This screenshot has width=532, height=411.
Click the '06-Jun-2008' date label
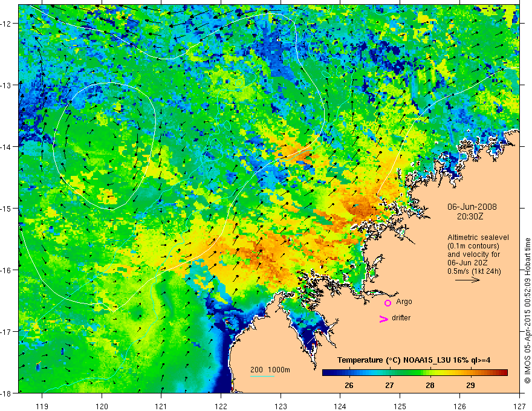point(472,207)
